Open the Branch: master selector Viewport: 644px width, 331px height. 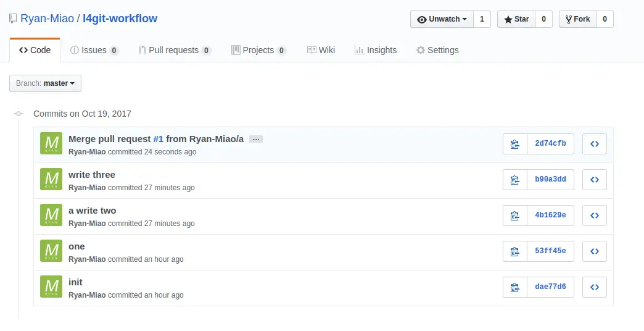pos(45,83)
